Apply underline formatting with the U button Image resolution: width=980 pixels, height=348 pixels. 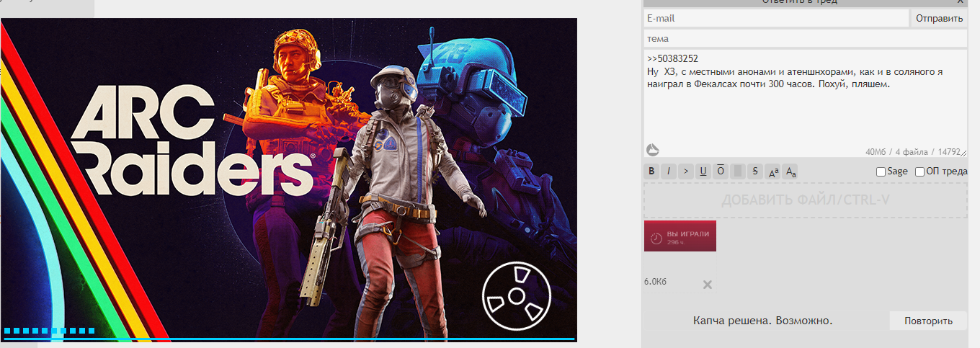[703, 171]
